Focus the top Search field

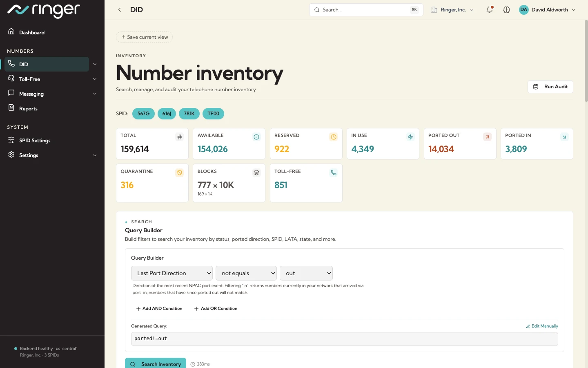tap(366, 10)
